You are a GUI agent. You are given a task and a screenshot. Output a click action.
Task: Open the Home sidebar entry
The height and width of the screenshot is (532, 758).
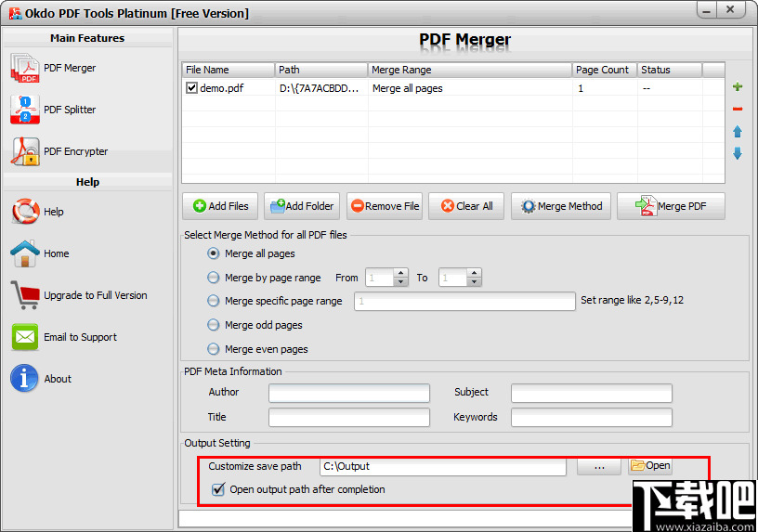tap(56, 253)
